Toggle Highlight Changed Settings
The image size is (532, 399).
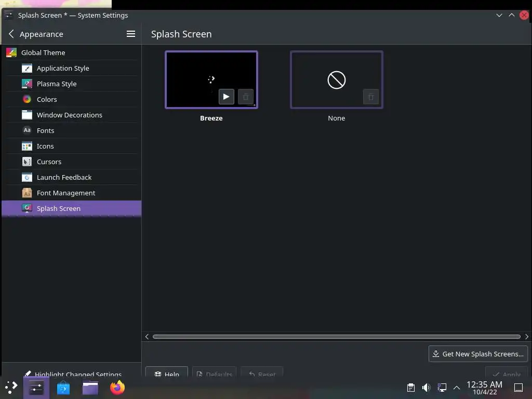click(x=73, y=373)
